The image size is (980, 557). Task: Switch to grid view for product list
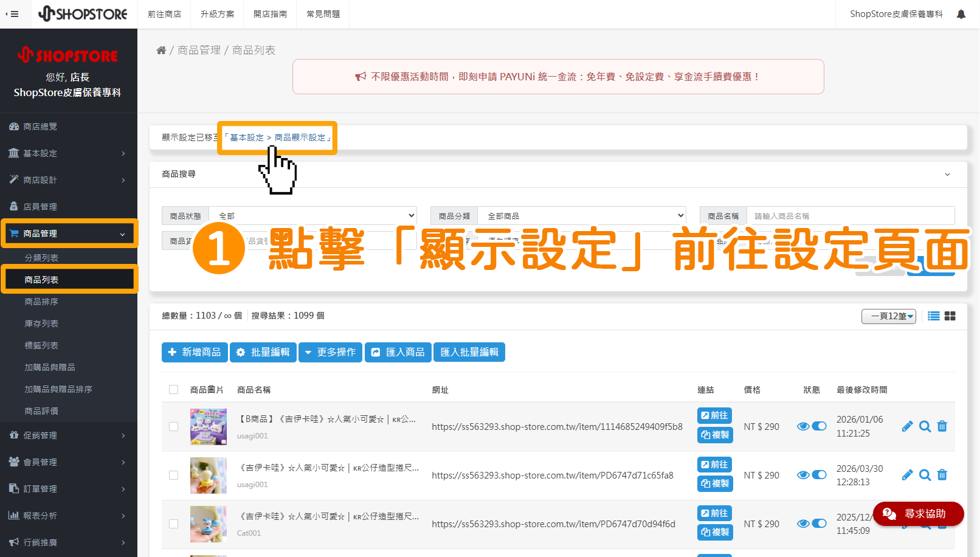pos(950,316)
